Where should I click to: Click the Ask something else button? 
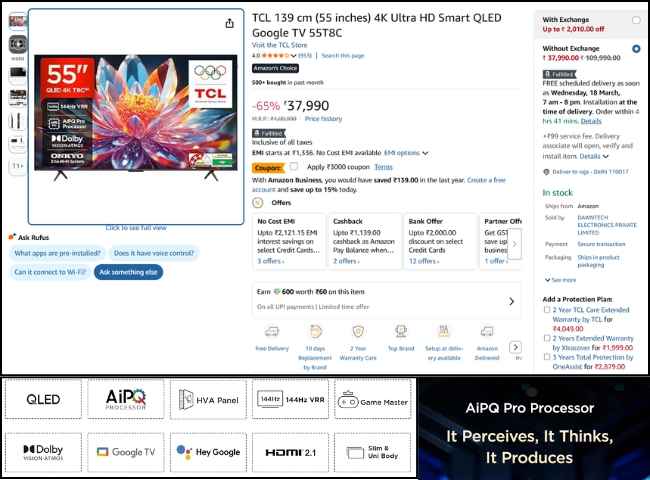point(129,272)
